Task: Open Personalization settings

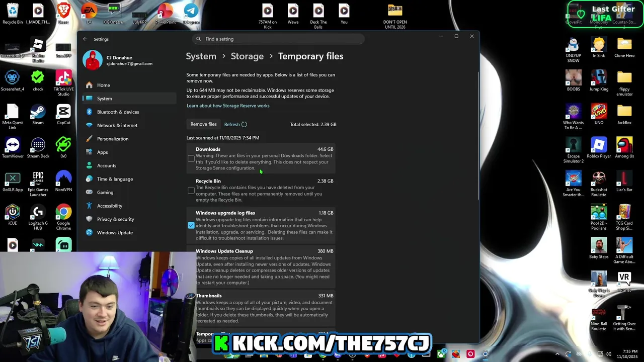Action: tap(129, 139)
